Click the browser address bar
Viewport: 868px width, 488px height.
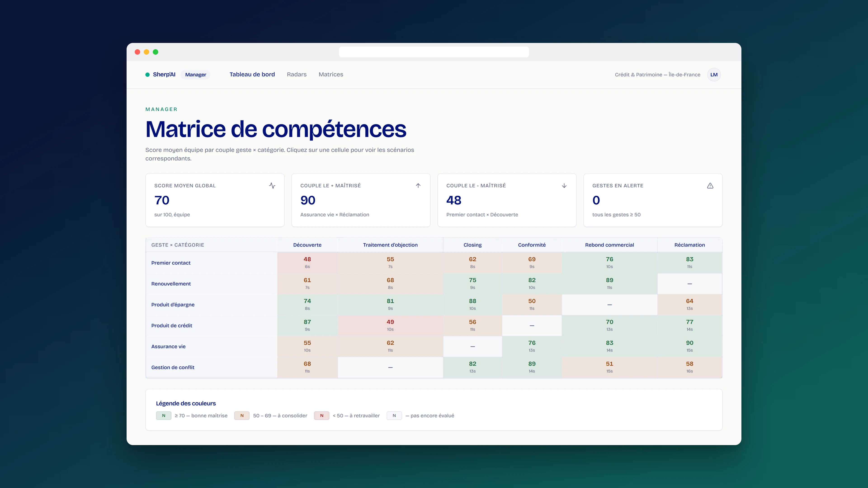click(434, 52)
